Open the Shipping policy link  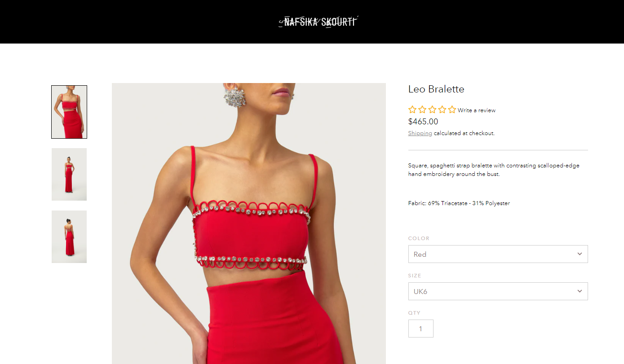pyautogui.click(x=420, y=133)
